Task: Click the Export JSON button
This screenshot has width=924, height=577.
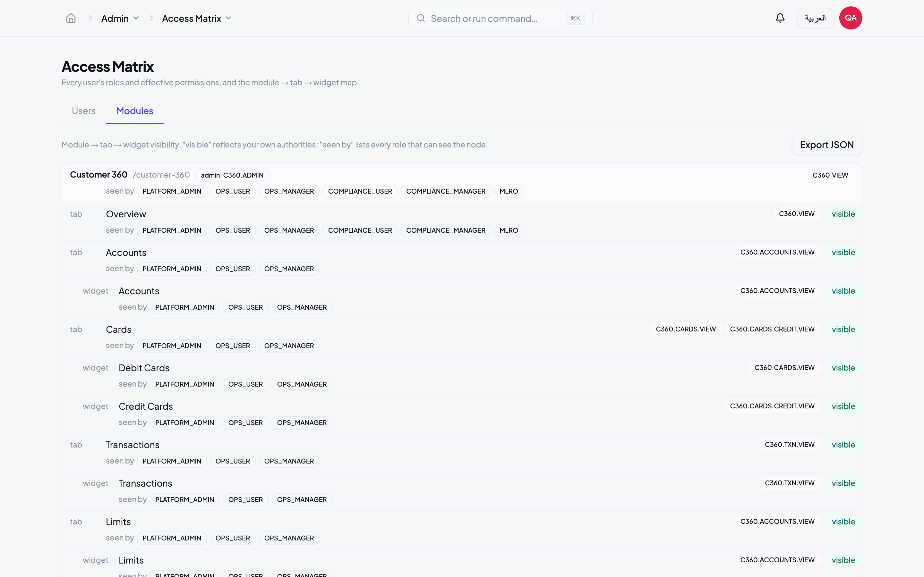Action: 827,145
